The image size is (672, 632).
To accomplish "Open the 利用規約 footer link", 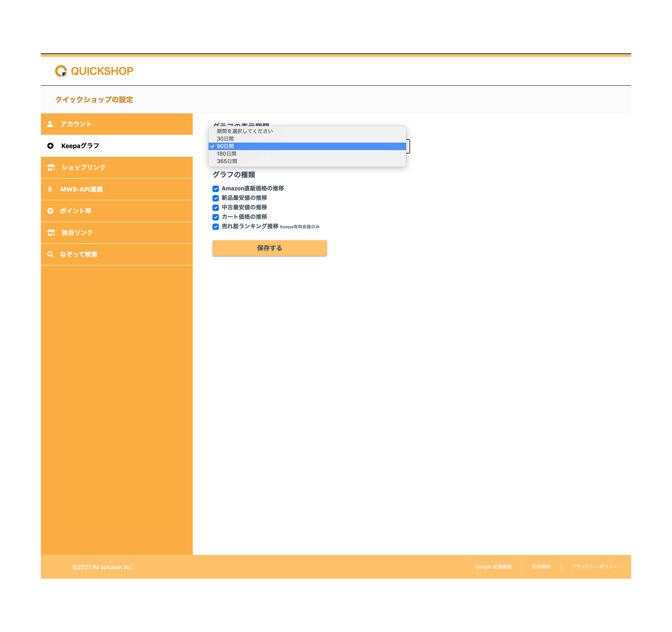I will 541,567.
